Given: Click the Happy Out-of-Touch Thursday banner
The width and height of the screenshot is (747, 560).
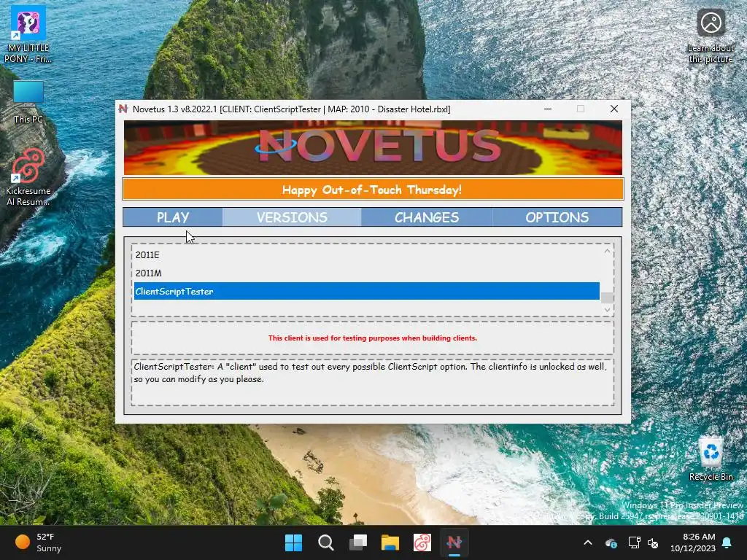Looking at the screenshot, I should click(373, 190).
